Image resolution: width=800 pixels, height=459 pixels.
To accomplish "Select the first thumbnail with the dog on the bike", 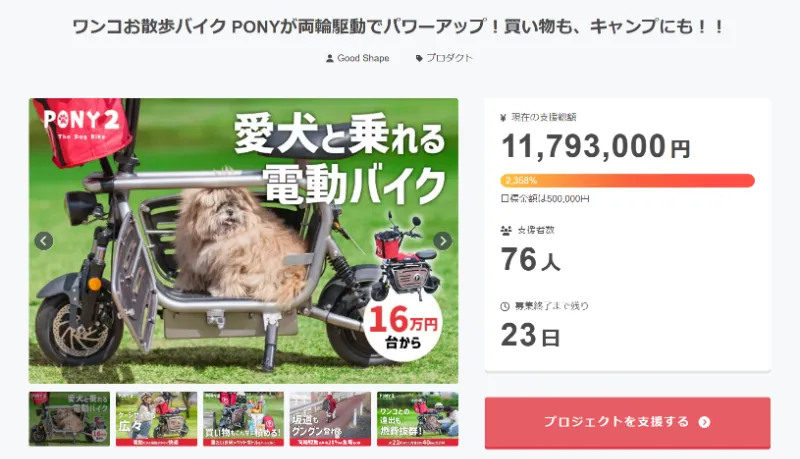I will pos(69,418).
